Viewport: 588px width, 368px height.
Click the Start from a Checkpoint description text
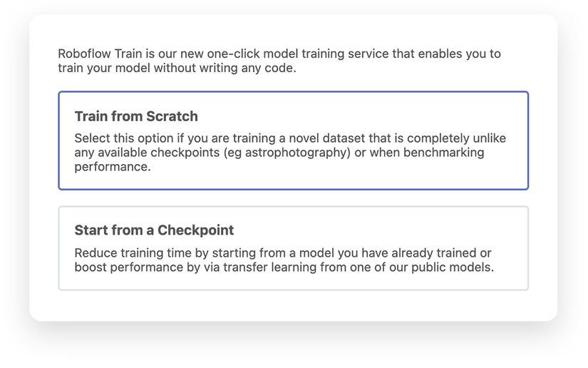(x=285, y=260)
